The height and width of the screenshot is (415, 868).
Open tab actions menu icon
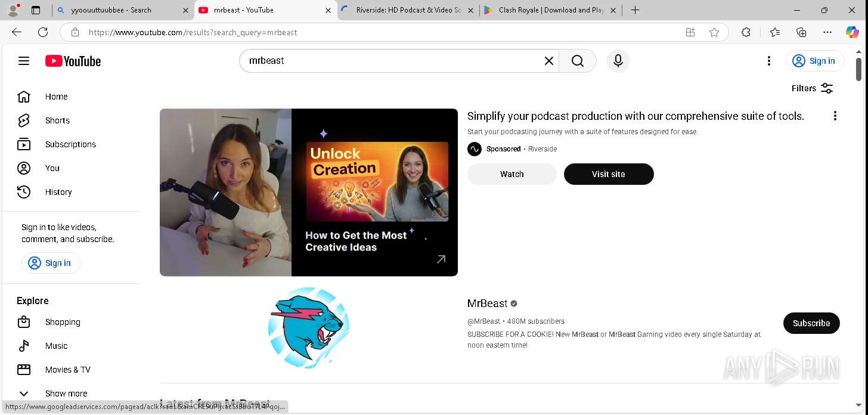36,10
